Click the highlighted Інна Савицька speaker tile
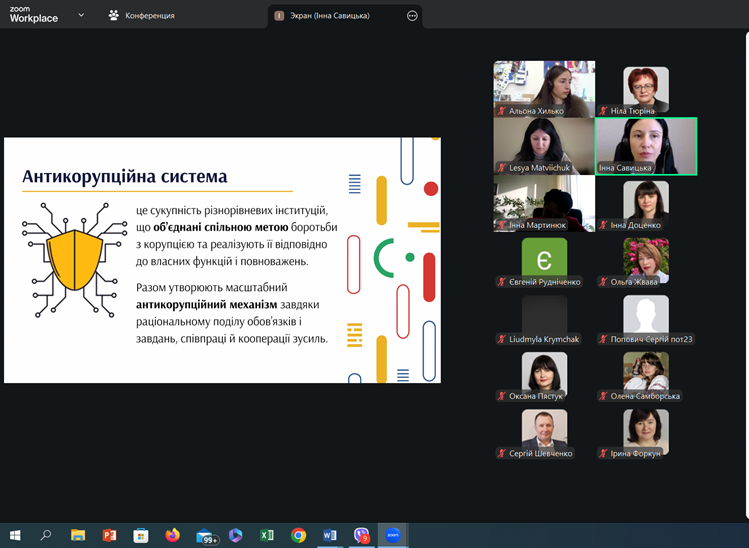749x548 pixels. 646,145
